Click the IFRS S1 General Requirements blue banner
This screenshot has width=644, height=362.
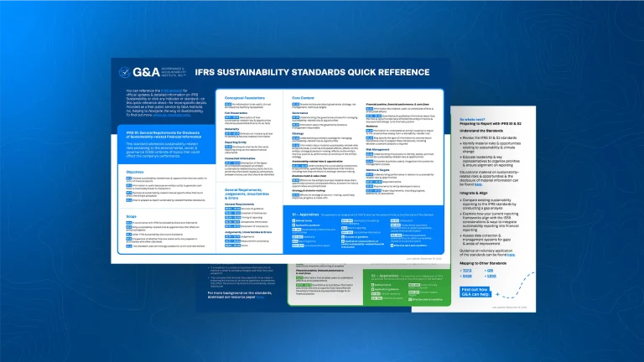[x=159, y=132]
